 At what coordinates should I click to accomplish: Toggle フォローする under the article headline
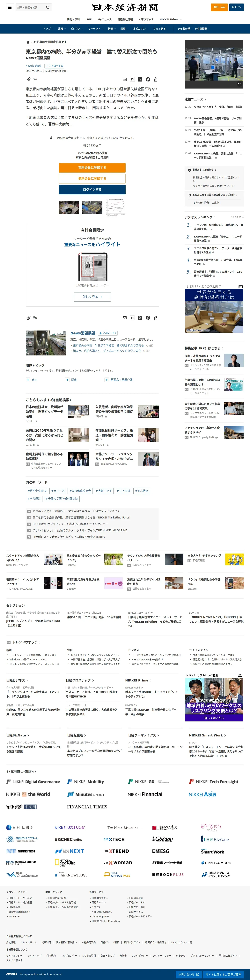[x=54, y=66]
